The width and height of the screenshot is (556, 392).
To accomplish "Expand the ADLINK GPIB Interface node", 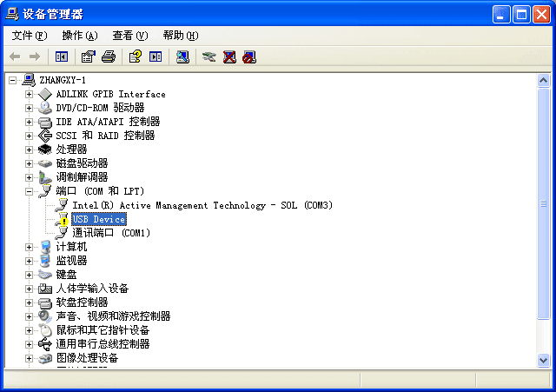I will tap(29, 94).
